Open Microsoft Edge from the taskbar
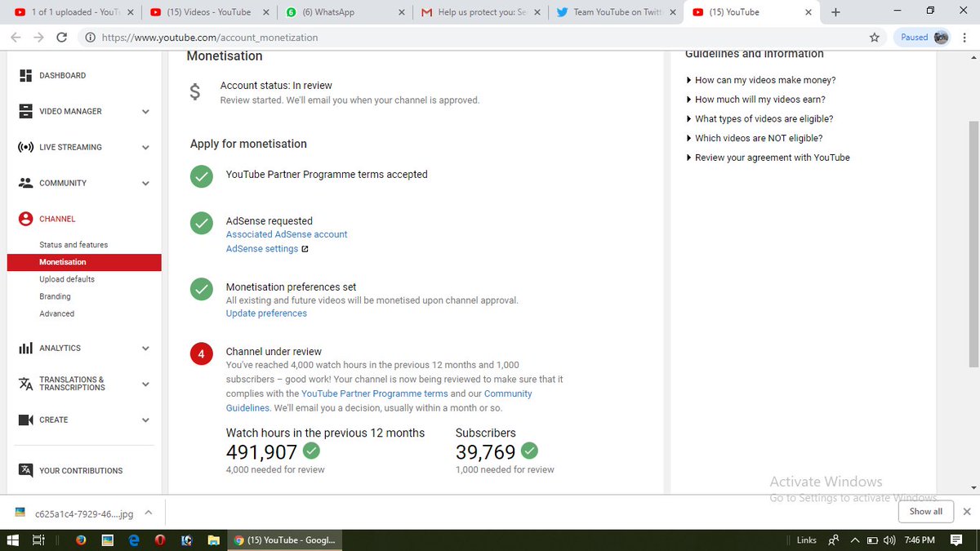This screenshot has height=551, width=980. 134,540
